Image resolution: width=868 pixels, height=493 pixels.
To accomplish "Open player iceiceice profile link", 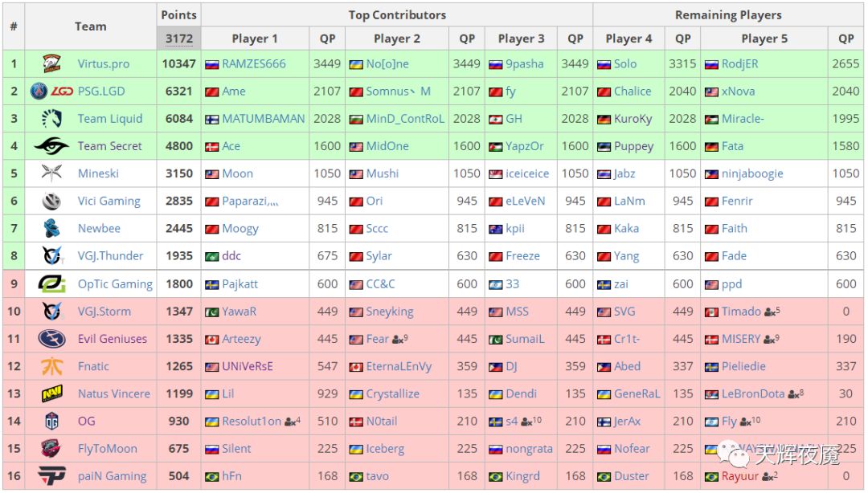I will (x=527, y=173).
